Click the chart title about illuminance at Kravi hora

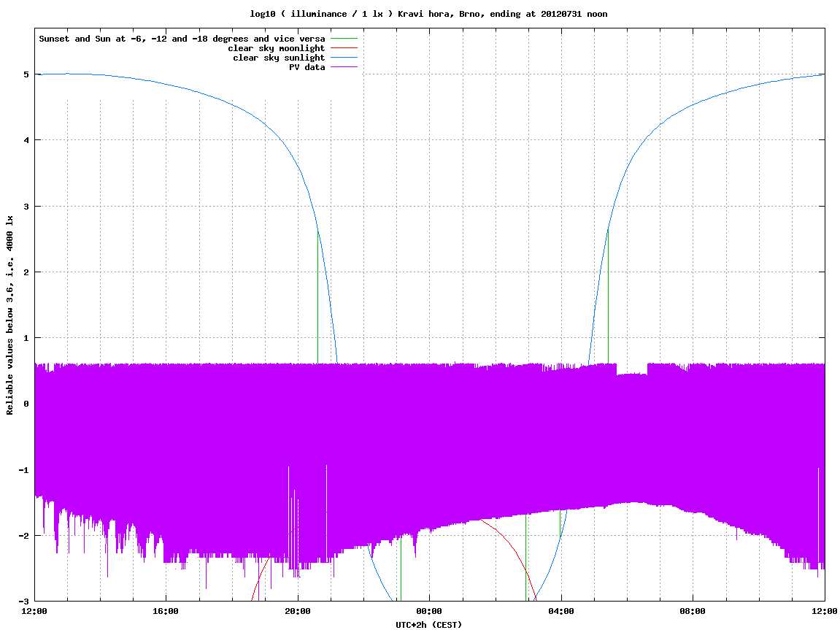[x=428, y=14]
